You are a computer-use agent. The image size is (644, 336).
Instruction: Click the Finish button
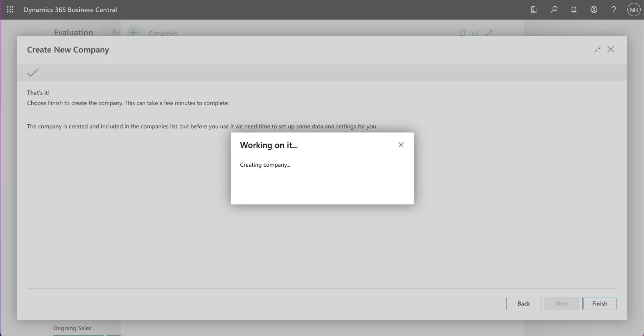click(600, 303)
